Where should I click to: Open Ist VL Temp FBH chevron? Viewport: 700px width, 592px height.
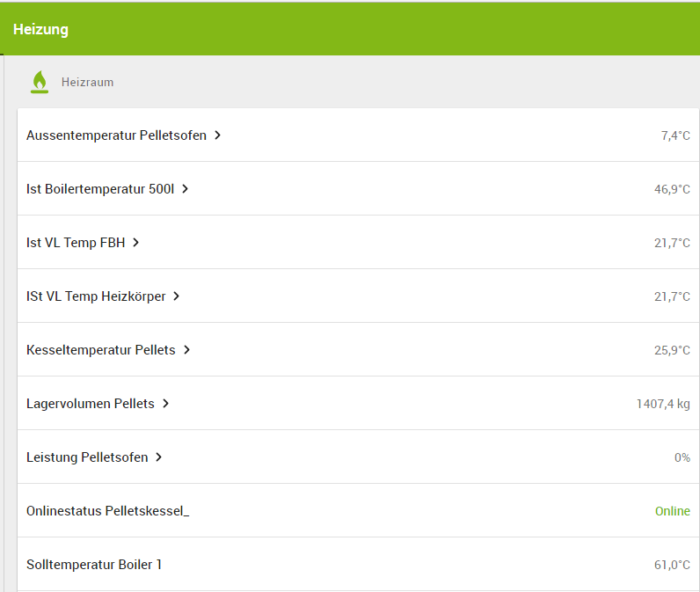136,243
